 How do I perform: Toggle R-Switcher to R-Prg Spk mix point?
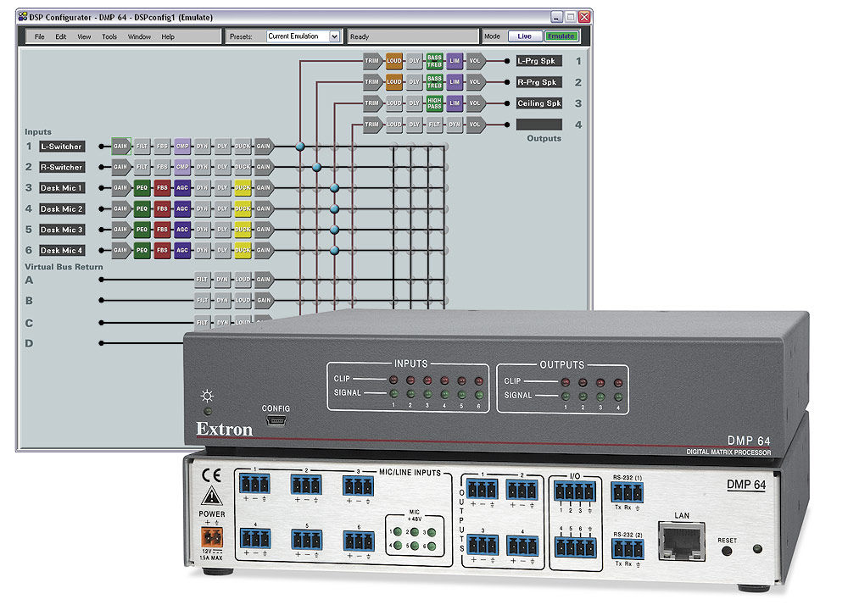point(317,167)
